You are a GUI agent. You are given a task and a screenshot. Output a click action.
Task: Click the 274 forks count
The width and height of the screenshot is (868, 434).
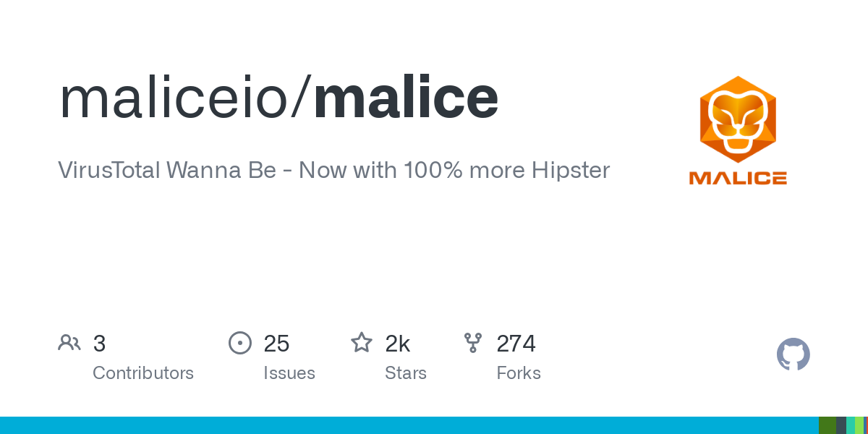click(516, 344)
